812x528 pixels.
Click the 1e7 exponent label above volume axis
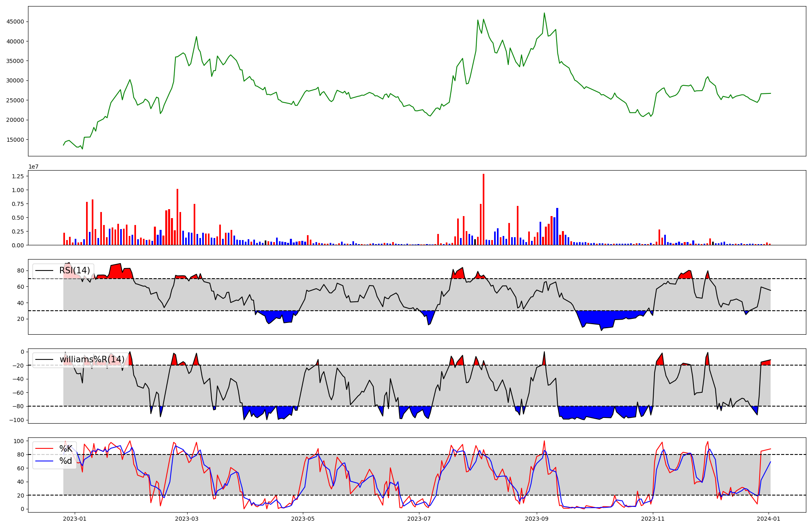click(33, 167)
